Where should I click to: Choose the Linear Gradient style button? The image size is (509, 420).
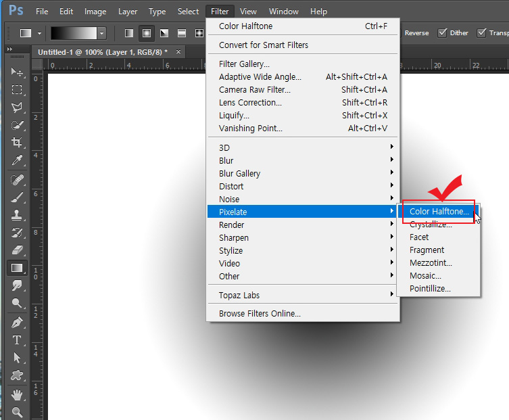tap(129, 33)
